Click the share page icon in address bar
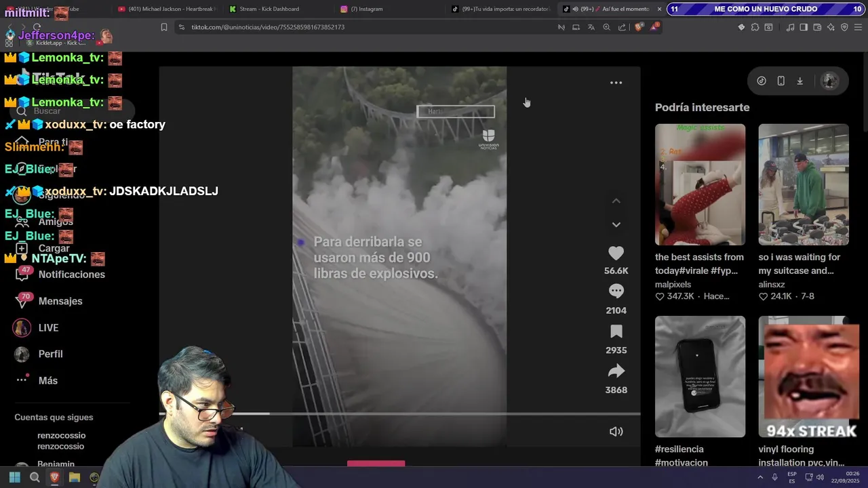868x488 pixels. click(622, 27)
